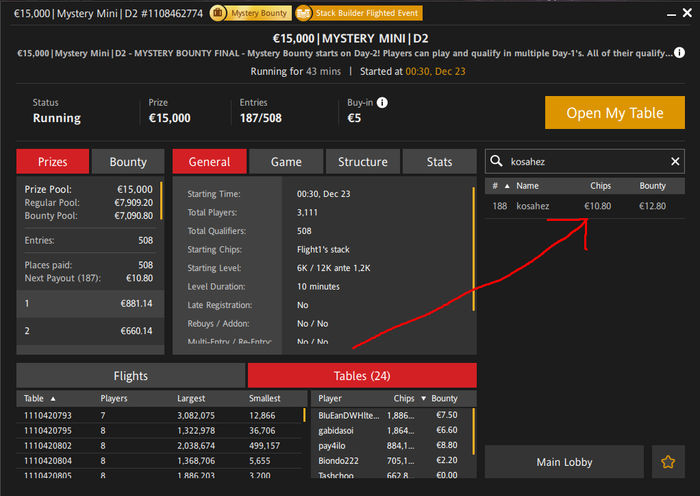Click Level Duration 10 minutes value
Screen dimensions: 700x496
318,287
